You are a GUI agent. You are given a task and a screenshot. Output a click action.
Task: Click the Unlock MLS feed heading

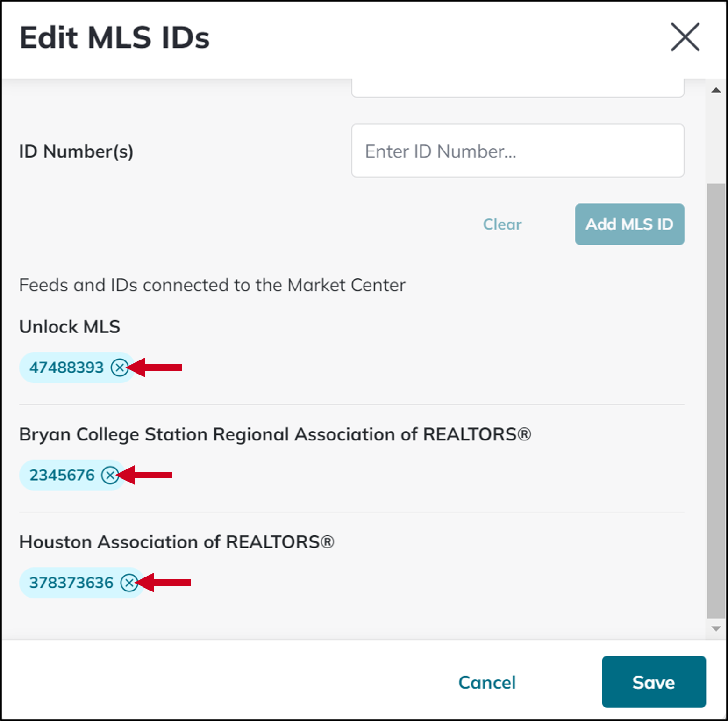click(x=69, y=327)
